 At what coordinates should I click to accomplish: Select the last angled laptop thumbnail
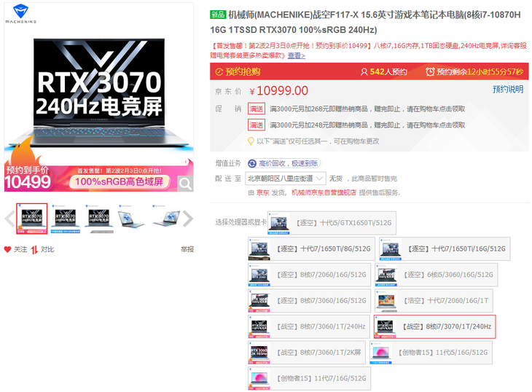coord(165,218)
